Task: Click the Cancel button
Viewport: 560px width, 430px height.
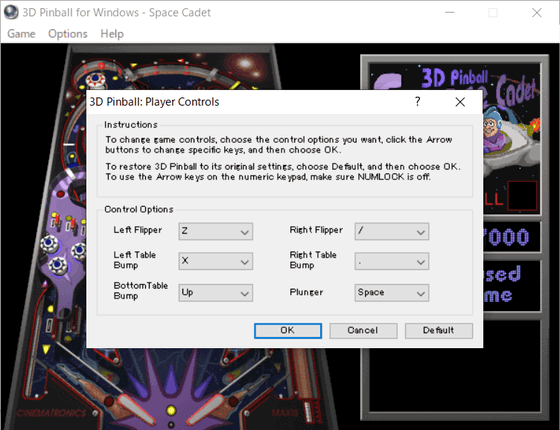Action: (x=363, y=331)
